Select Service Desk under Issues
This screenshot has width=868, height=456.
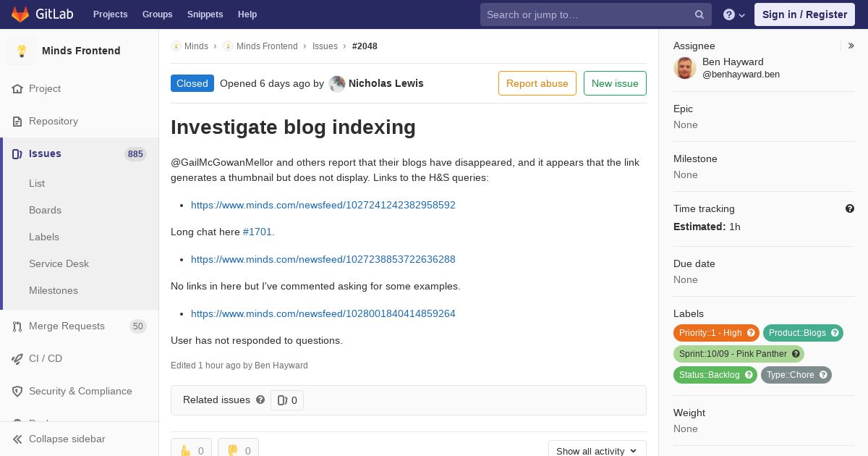tap(59, 264)
